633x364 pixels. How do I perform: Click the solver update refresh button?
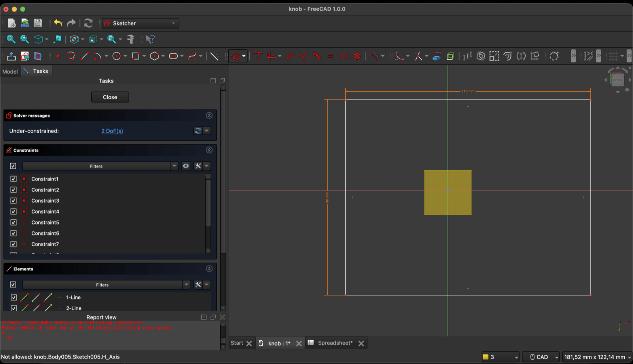pos(198,131)
